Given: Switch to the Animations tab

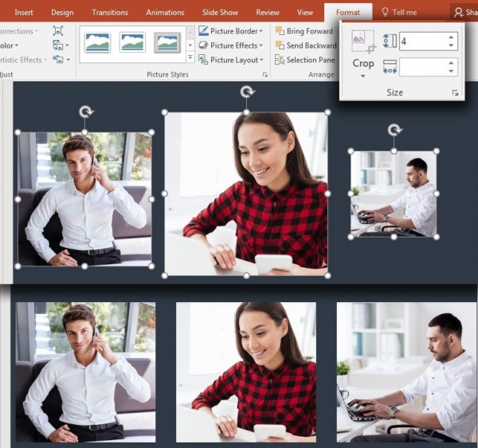Looking at the screenshot, I should pyautogui.click(x=165, y=12).
